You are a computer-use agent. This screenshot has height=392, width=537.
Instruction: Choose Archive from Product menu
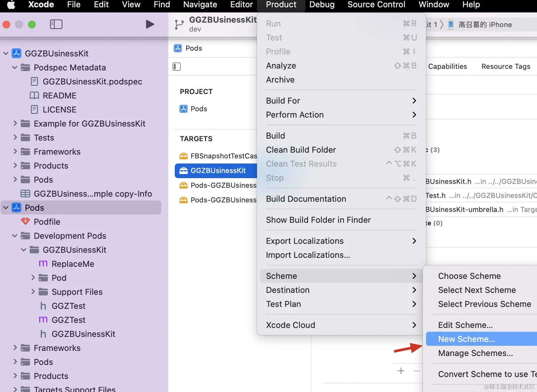click(x=341, y=80)
